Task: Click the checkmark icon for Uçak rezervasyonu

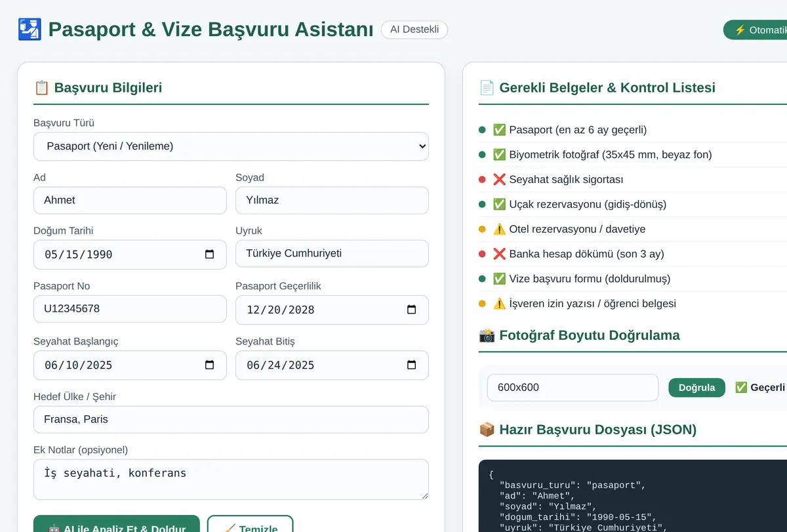Action: point(499,205)
